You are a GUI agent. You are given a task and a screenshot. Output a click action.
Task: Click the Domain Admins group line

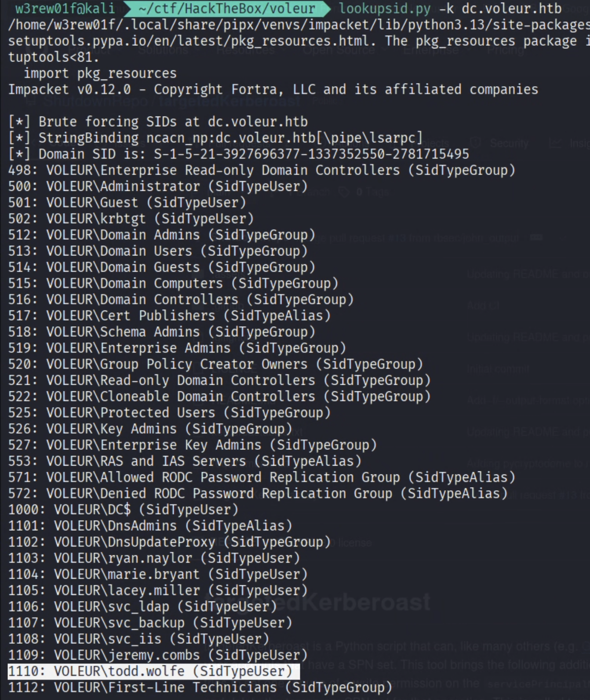point(161,235)
